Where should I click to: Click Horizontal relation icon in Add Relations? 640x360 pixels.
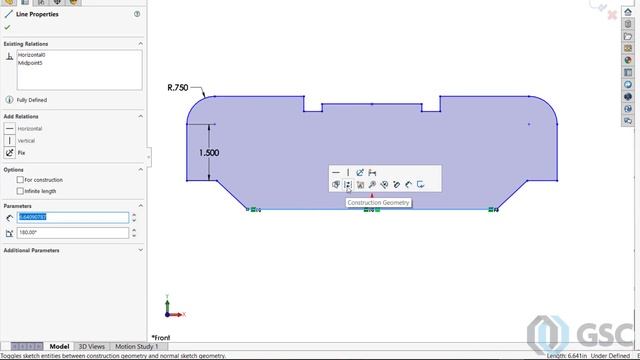tap(9, 129)
